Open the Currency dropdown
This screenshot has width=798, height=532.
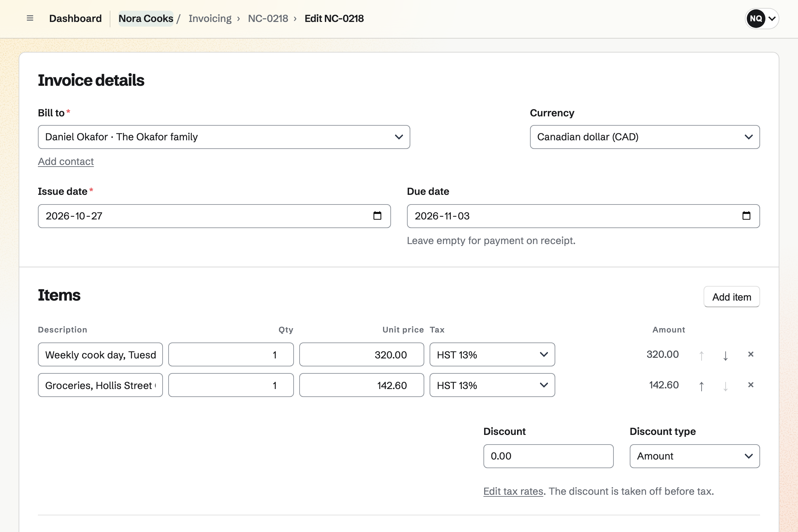(x=645, y=137)
